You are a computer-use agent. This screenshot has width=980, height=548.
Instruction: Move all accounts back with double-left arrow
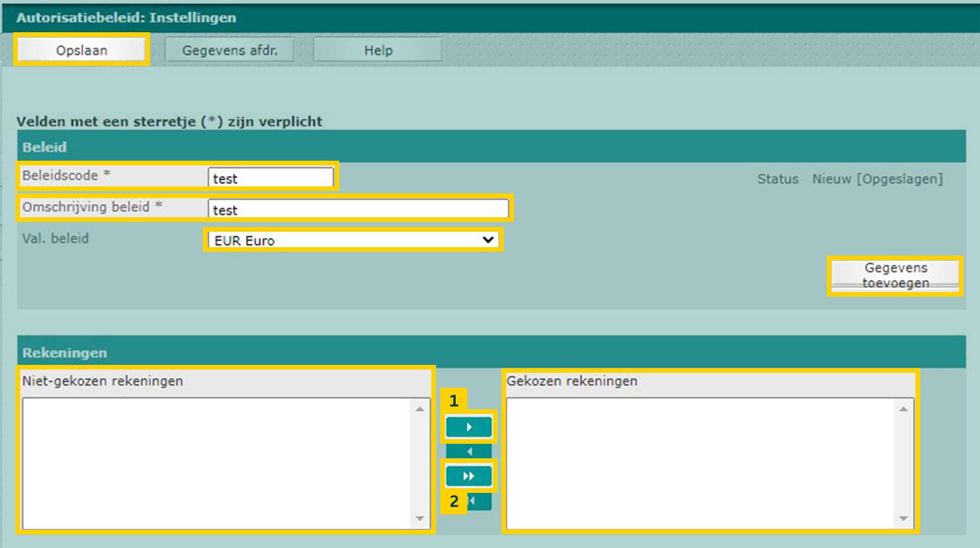[479, 501]
